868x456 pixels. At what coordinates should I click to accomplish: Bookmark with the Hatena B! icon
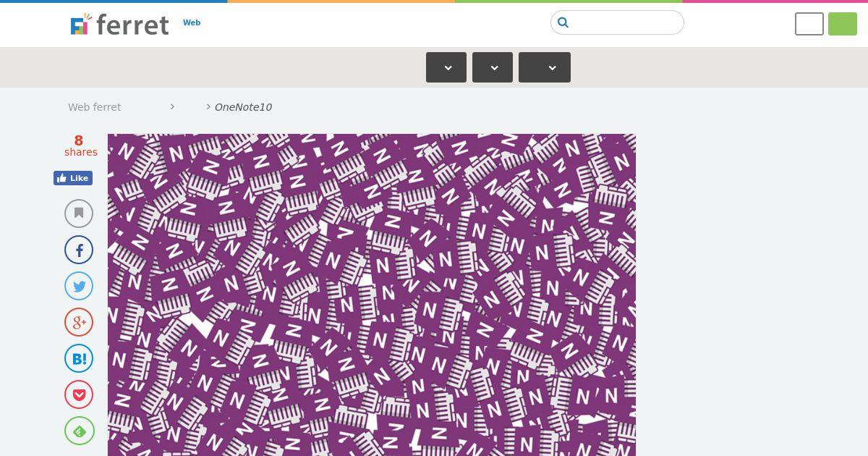pyautogui.click(x=79, y=358)
